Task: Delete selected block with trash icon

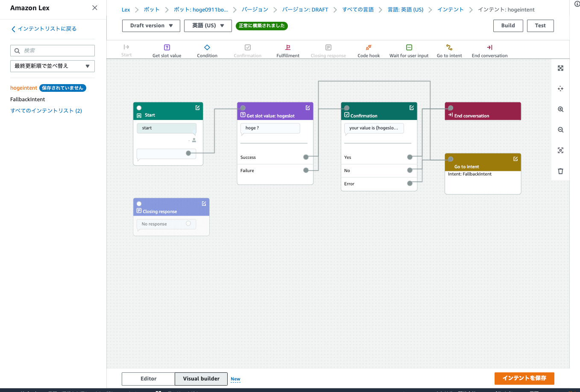Action: pyautogui.click(x=561, y=171)
